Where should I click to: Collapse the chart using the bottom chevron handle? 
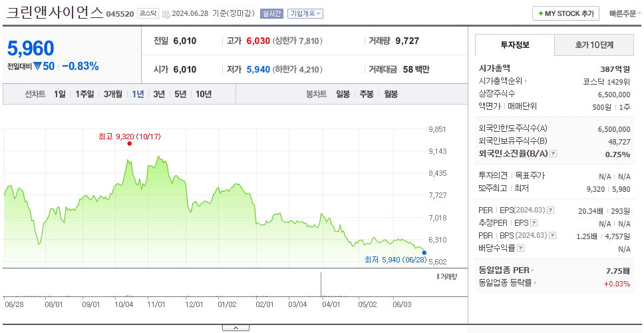pos(236,328)
